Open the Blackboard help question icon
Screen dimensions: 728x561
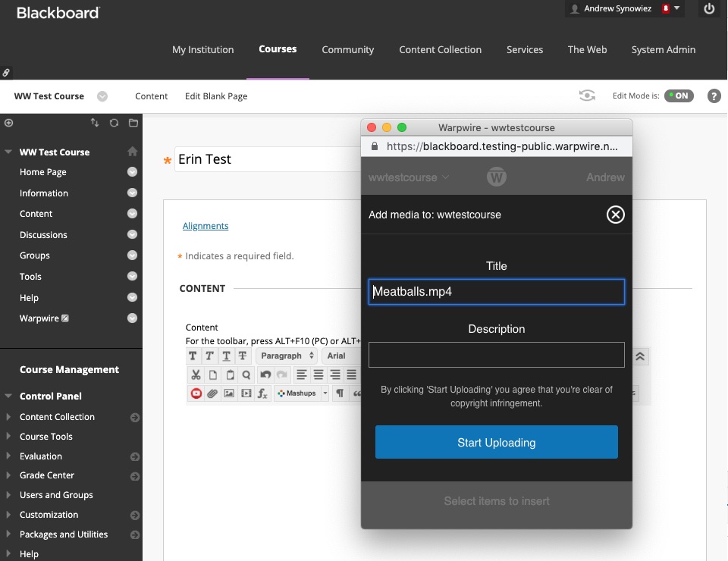click(x=714, y=96)
